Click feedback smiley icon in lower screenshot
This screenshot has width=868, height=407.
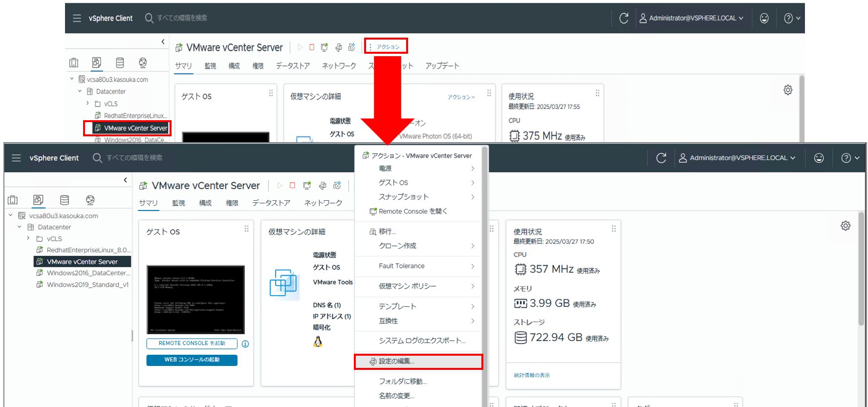(819, 158)
